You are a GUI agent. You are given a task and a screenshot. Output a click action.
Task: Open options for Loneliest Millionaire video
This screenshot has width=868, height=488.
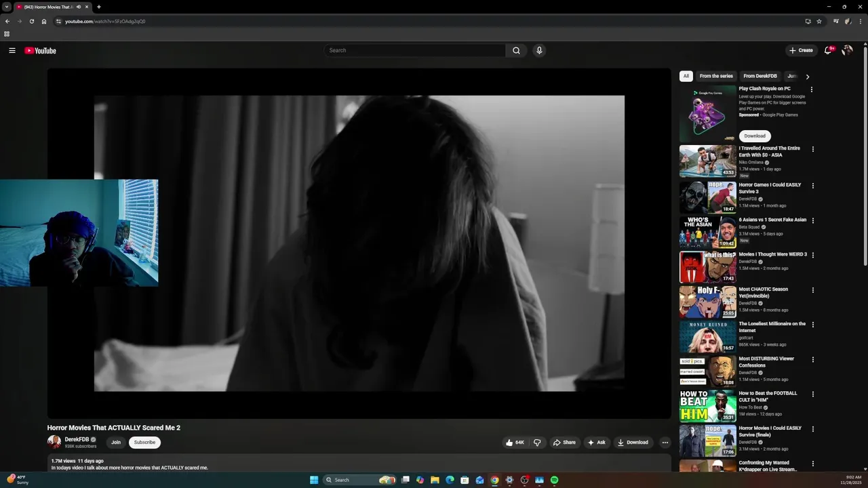click(813, 325)
